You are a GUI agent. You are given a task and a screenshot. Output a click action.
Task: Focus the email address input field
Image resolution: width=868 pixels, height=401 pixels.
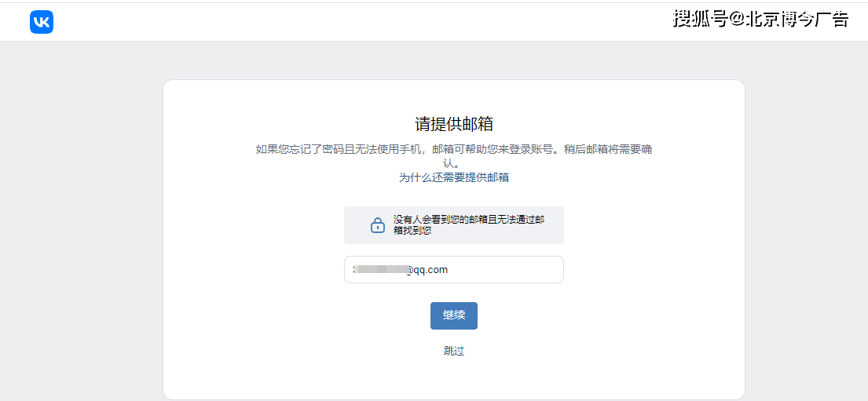coord(453,269)
